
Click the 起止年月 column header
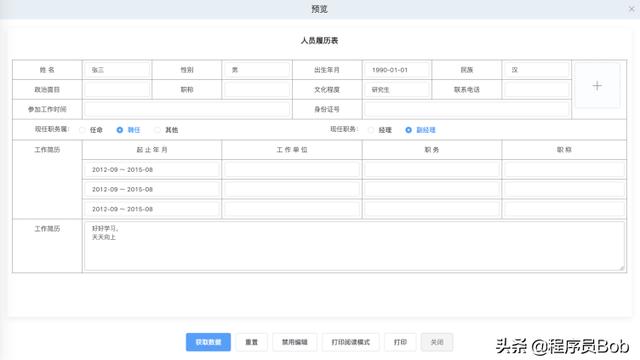(152, 150)
